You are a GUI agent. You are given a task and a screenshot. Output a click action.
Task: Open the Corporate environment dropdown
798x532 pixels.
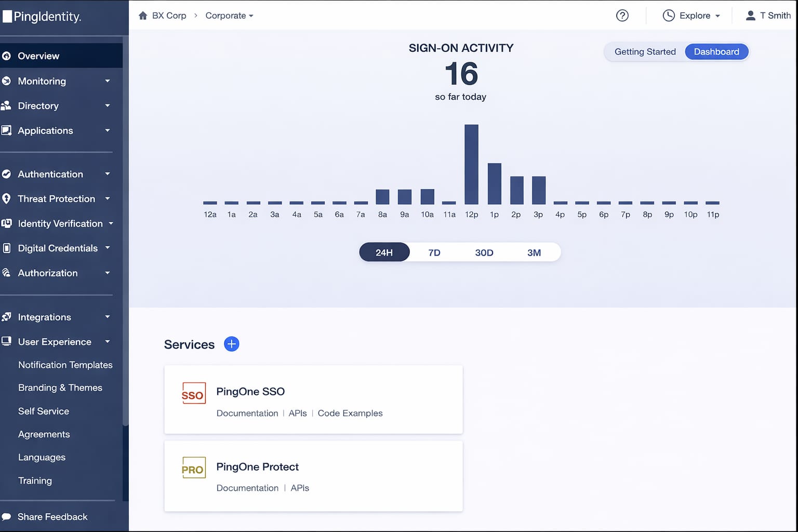[229, 16]
